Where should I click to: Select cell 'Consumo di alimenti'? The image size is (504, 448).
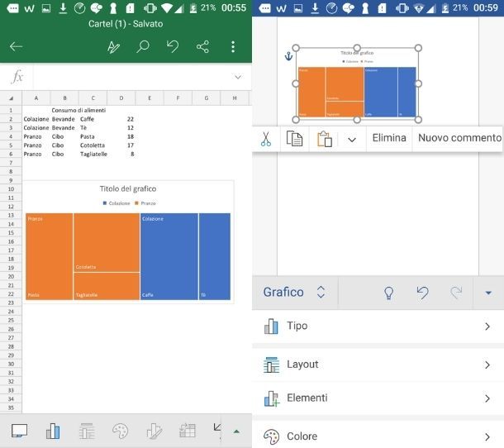click(78, 110)
